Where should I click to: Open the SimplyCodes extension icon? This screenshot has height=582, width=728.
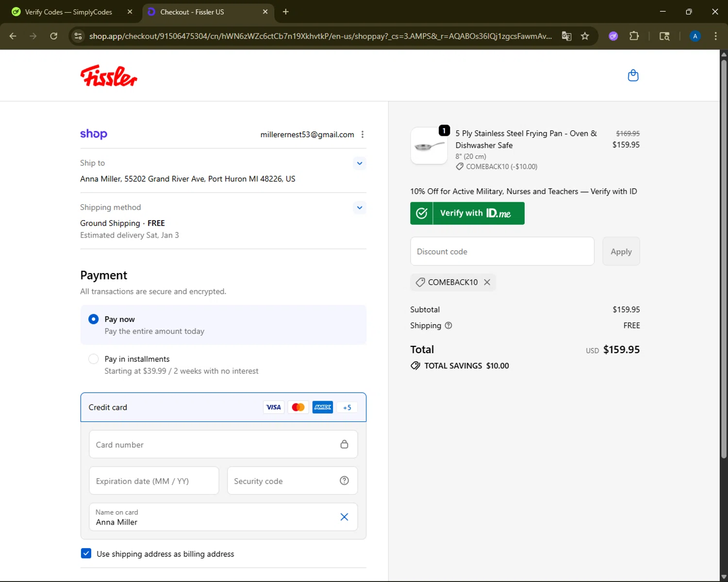(613, 36)
